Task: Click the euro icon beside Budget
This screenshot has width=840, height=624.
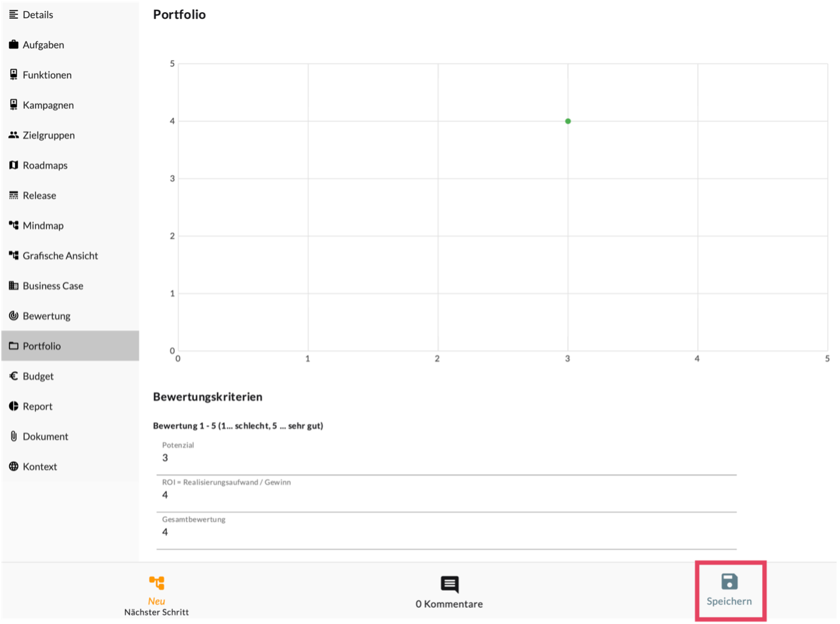Action: tap(13, 376)
